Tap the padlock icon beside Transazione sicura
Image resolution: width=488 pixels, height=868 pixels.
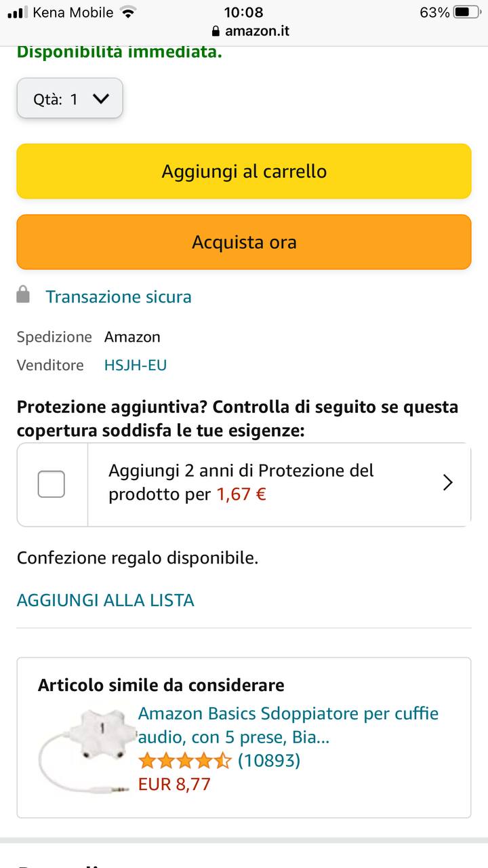click(24, 295)
